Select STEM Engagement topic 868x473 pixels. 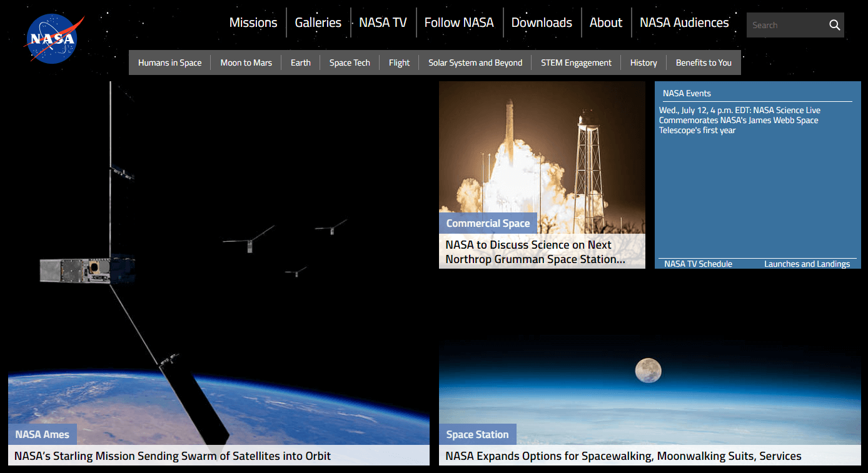(577, 62)
